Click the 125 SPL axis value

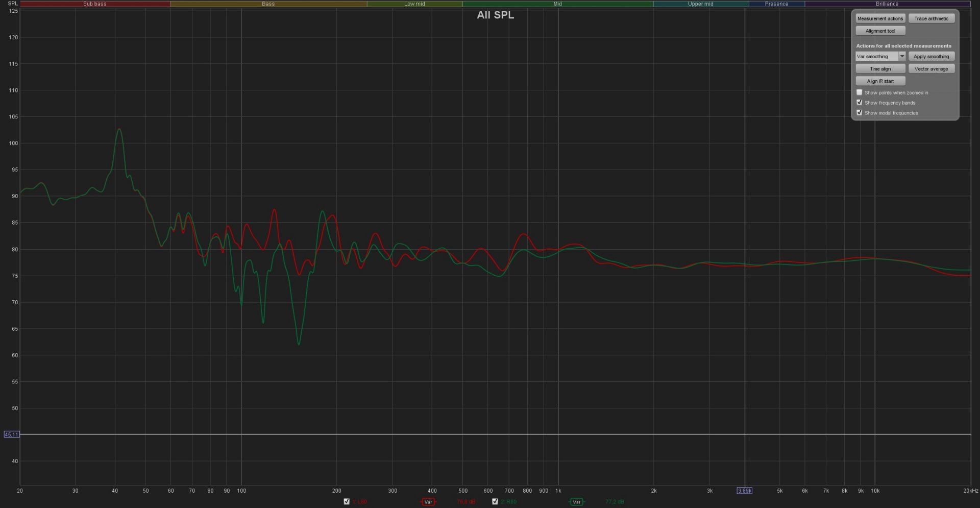[x=13, y=11]
